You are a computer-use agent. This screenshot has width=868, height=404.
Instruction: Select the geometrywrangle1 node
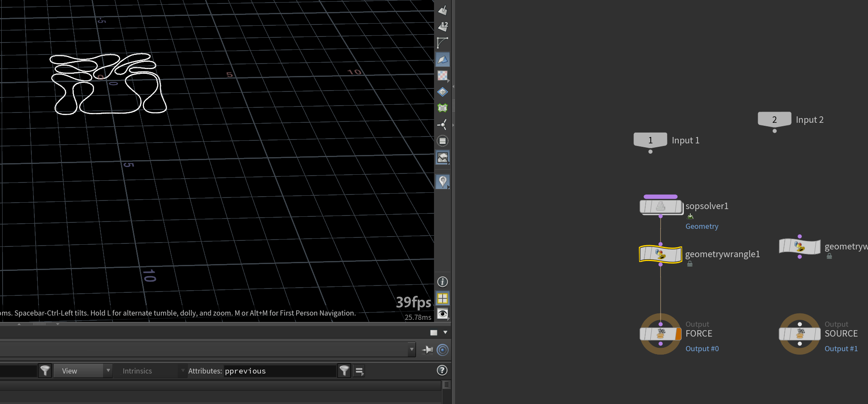661,254
